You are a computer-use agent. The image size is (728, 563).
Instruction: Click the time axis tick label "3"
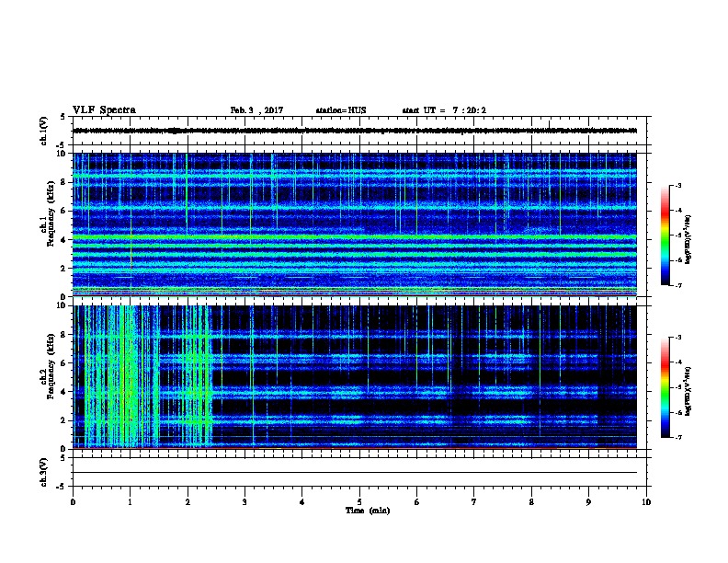(x=245, y=502)
